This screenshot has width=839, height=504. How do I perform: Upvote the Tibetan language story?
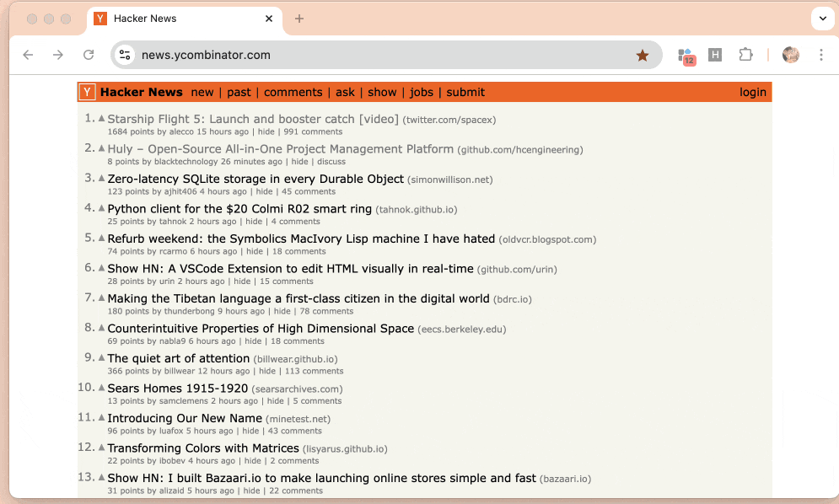point(102,298)
